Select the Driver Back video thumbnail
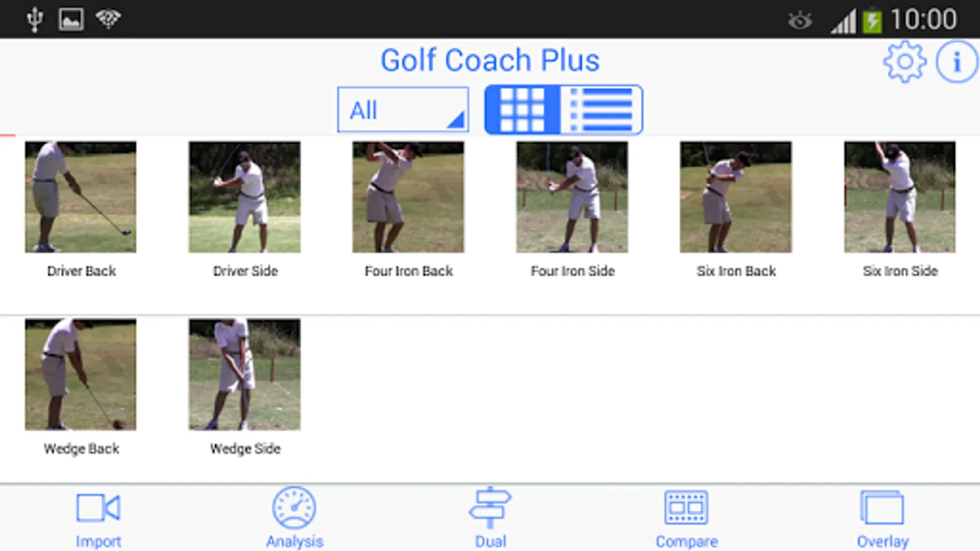This screenshot has width=980, height=551. (x=80, y=197)
